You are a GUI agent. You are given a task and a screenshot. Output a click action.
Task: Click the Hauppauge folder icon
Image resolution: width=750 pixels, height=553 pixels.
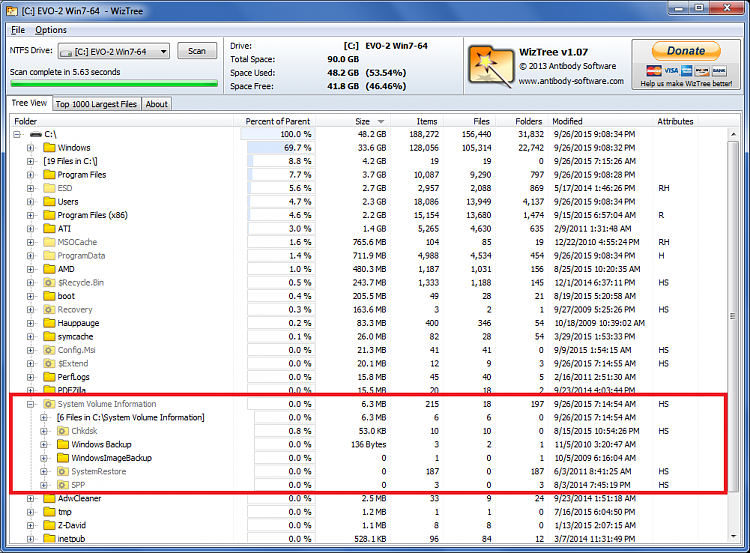tap(49, 323)
